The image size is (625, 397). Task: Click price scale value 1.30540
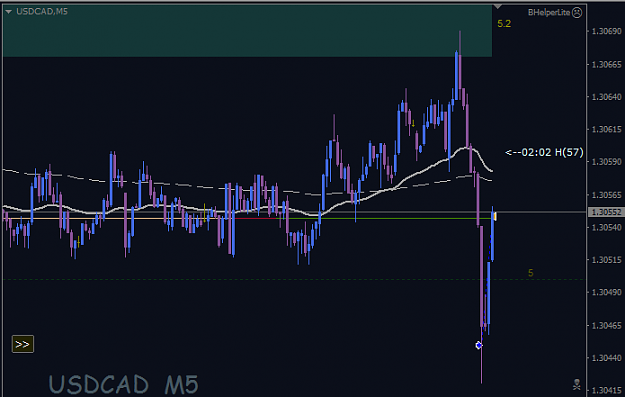607,227
